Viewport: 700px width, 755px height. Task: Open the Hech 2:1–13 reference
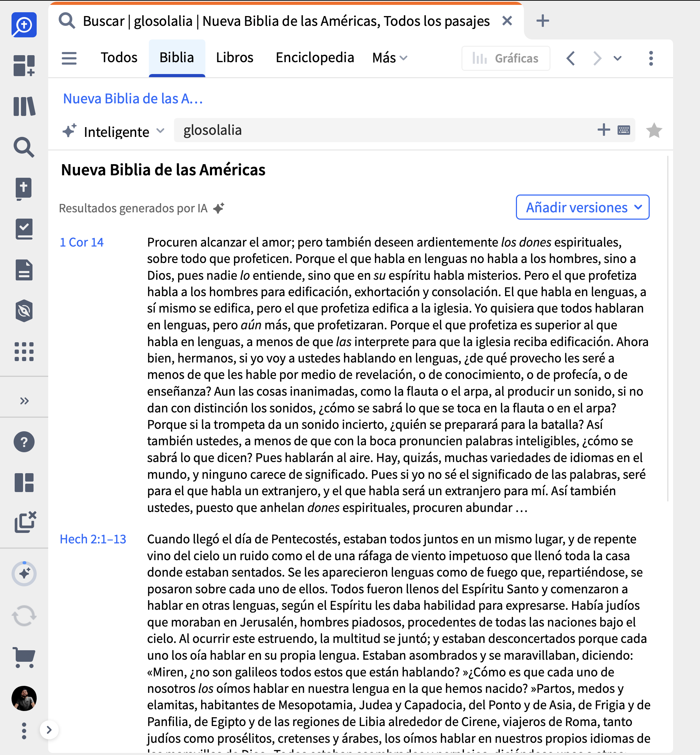[93, 539]
